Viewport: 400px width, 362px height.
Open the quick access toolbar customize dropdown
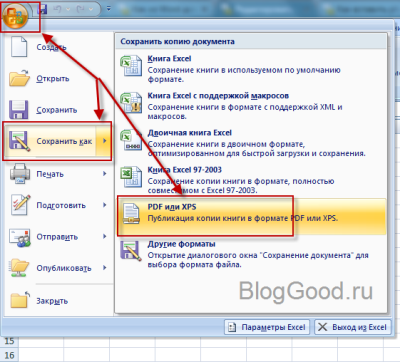pyautogui.click(x=109, y=9)
